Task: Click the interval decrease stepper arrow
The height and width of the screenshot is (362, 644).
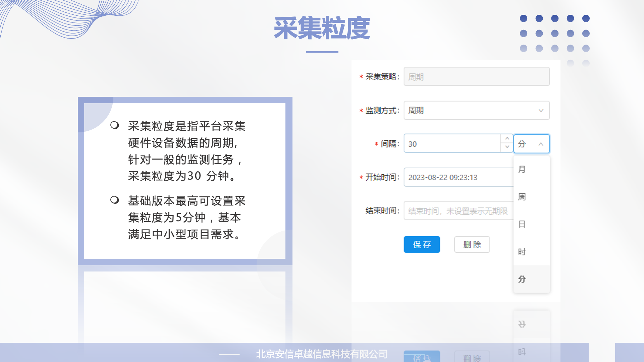Action: pyautogui.click(x=507, y=147)
